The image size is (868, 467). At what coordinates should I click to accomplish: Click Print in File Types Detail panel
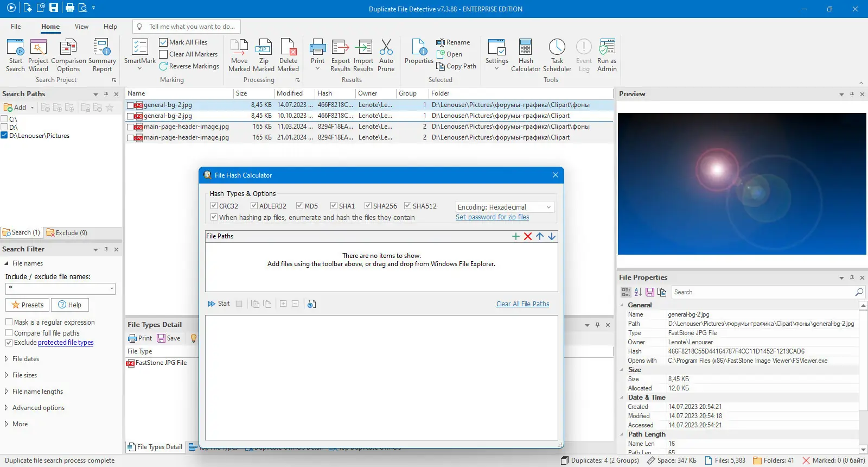pyautogui.click(x=140, y=338)
